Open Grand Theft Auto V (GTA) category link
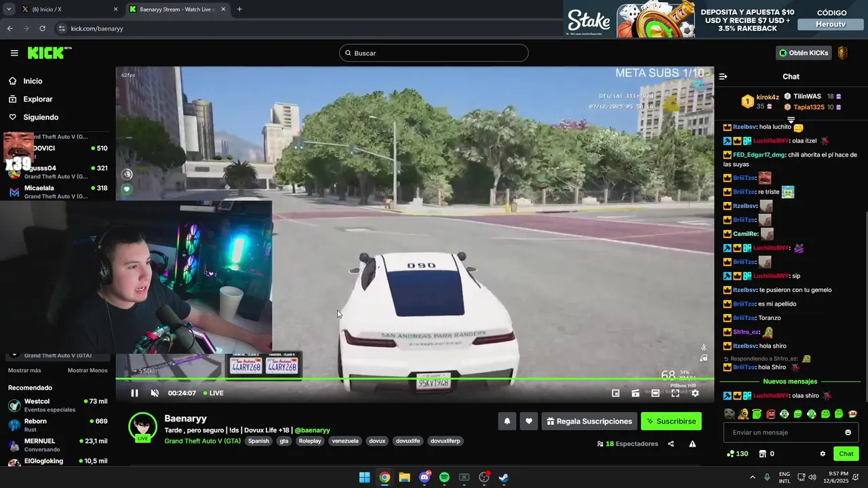Screen dimensions: 868x488 202,441
